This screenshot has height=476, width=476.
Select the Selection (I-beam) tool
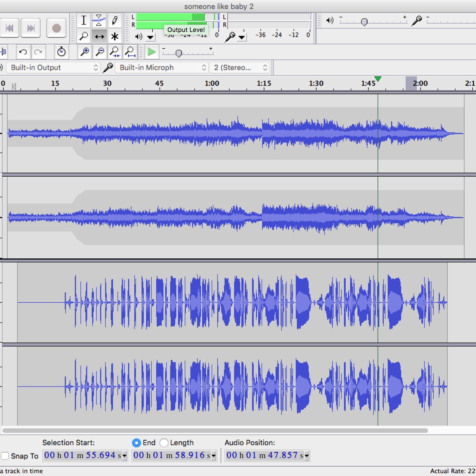84,20
